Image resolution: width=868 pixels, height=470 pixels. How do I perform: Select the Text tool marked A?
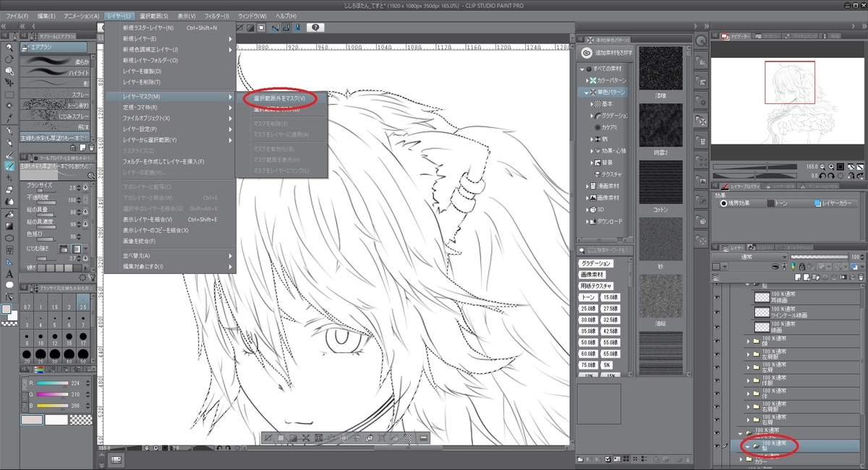click(x=9, y=273)
